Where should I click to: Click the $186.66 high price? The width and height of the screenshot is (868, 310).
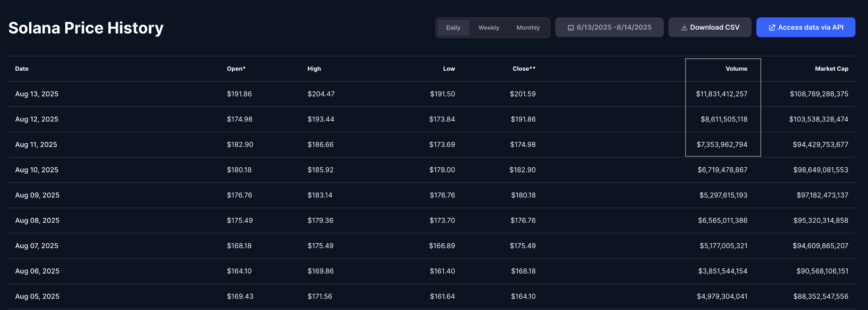tap(320, 145)
